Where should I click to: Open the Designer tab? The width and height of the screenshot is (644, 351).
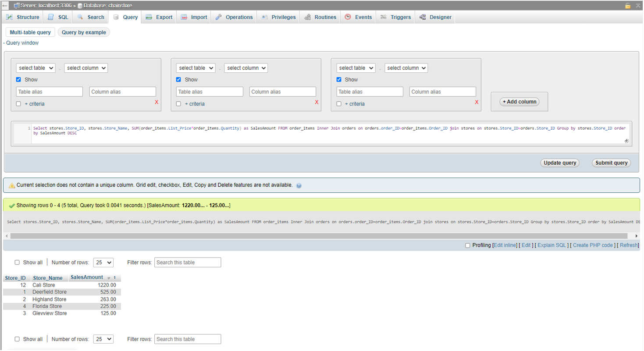[x=435, y=17]
